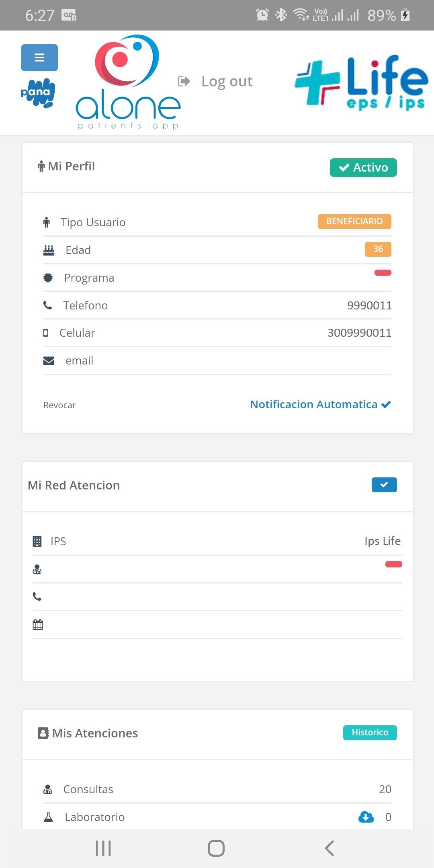The image size is (434, 868).
Task: Click the calendar icon in Mi Red Atencion
Action: pos(38,624)
